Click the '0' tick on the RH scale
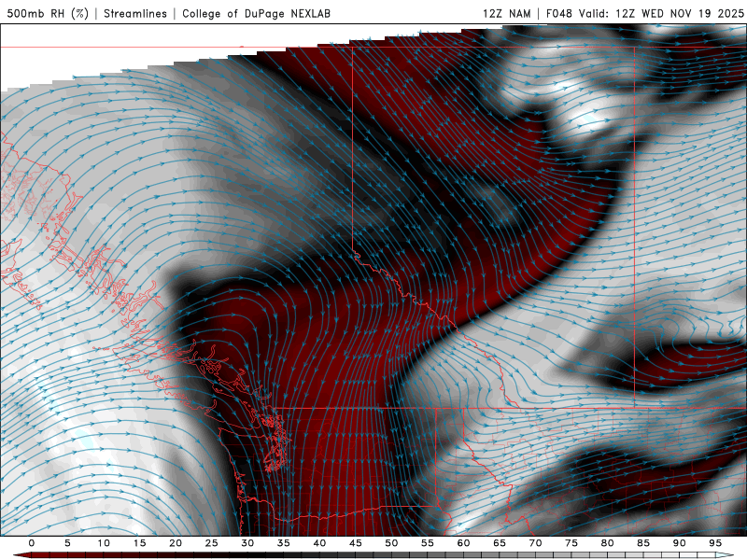Screen dimensions: 747x560 32,543
